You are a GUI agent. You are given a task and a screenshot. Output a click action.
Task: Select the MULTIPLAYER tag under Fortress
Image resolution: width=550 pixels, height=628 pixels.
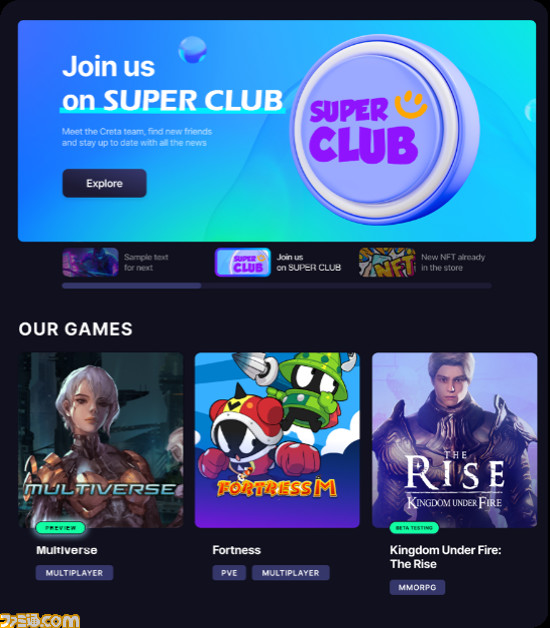point(291,573)
